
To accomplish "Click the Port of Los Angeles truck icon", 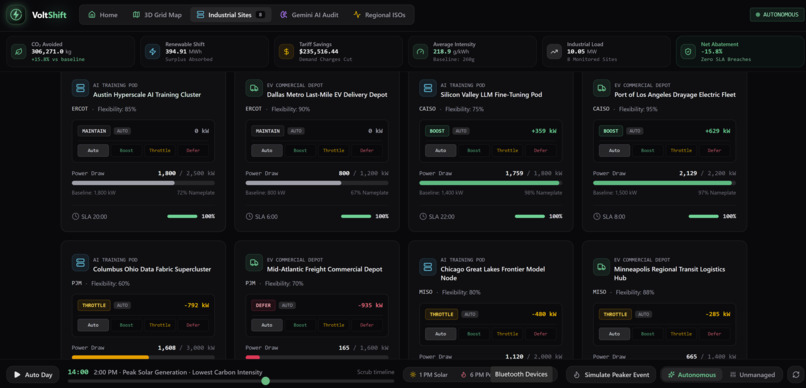I will coord(601,88).
